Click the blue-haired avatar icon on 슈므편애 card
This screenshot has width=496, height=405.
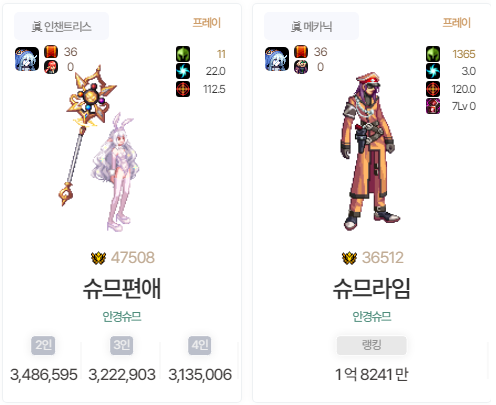[x=27, y=59]
